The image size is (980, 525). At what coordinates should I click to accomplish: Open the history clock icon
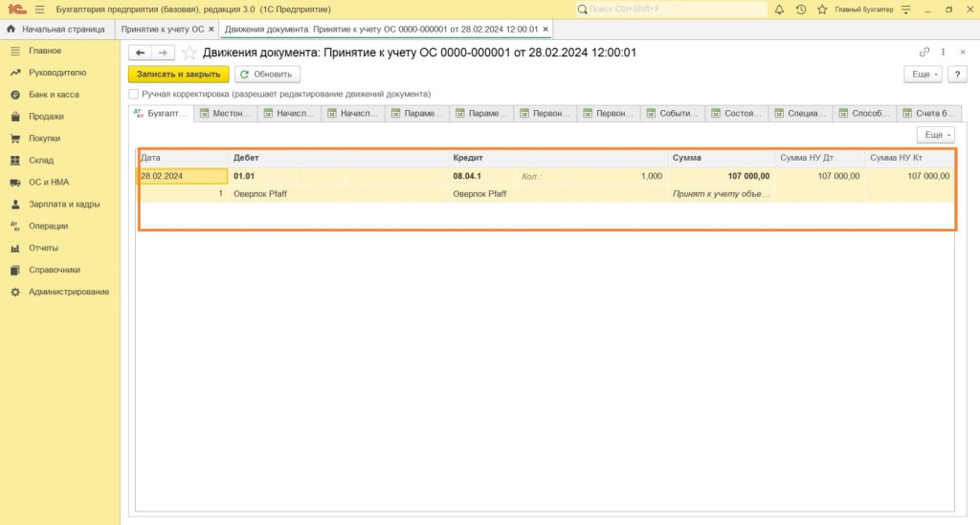[801, 9]
